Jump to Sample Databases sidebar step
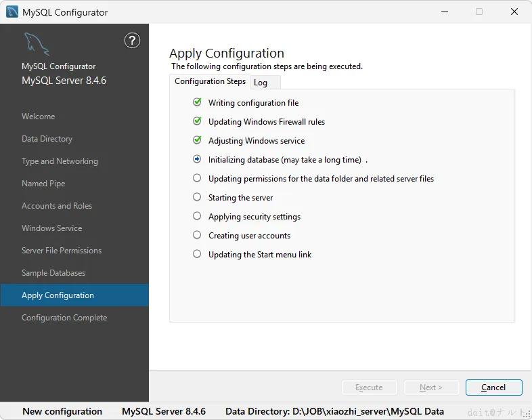The image size is (532, 420). point(53,273)
